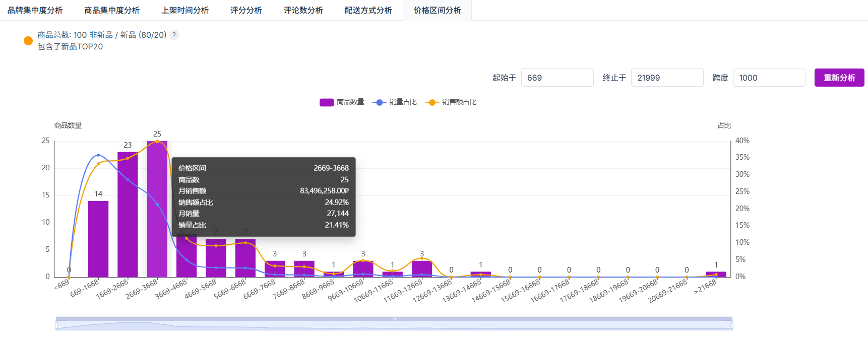
Task: Switch to the 配送方式分析 tab
Action: [x=368, y=10]
